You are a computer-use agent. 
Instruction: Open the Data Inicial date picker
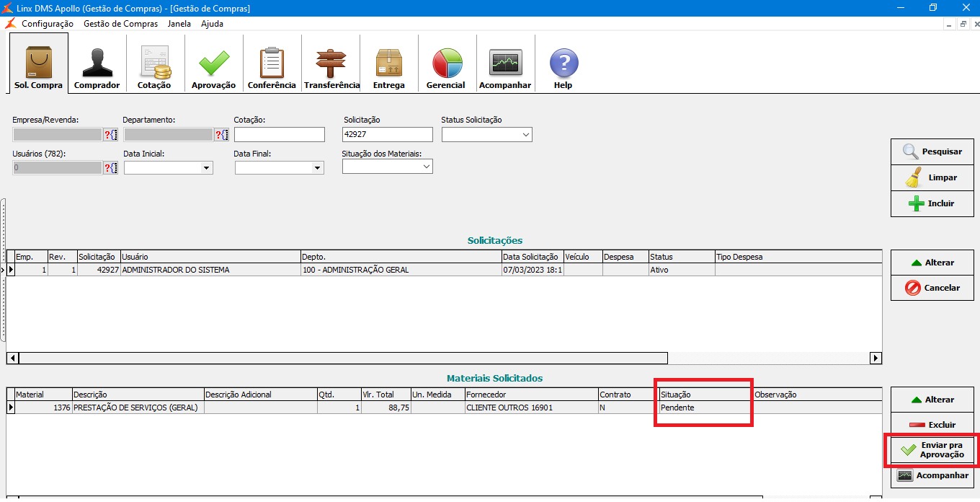point(207,168)
